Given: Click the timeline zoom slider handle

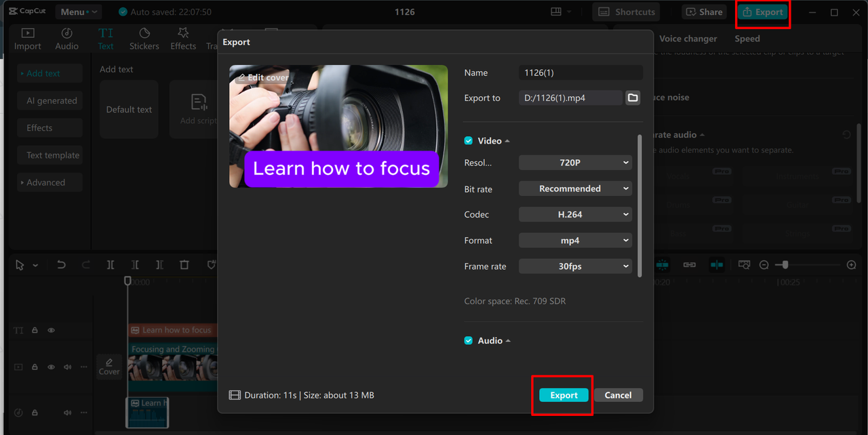Looking at the screenshot, I should (785, 265).
